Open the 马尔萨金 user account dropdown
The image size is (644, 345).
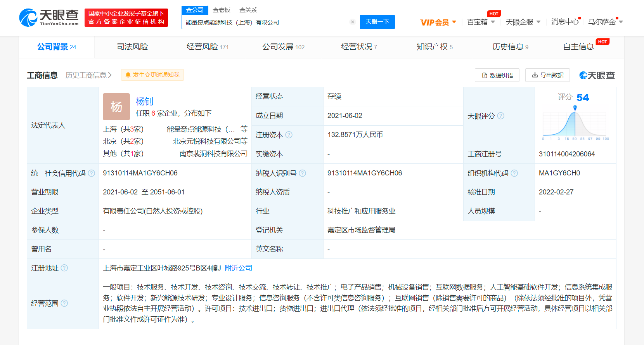tap(605, 22)
